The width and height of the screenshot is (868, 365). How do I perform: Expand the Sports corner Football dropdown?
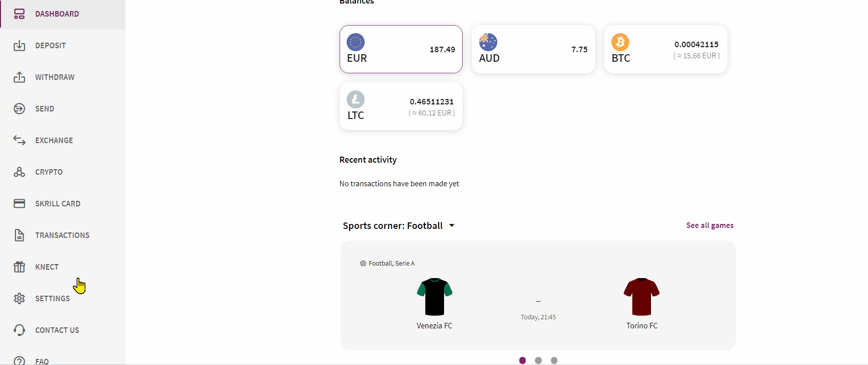point(452,225)
